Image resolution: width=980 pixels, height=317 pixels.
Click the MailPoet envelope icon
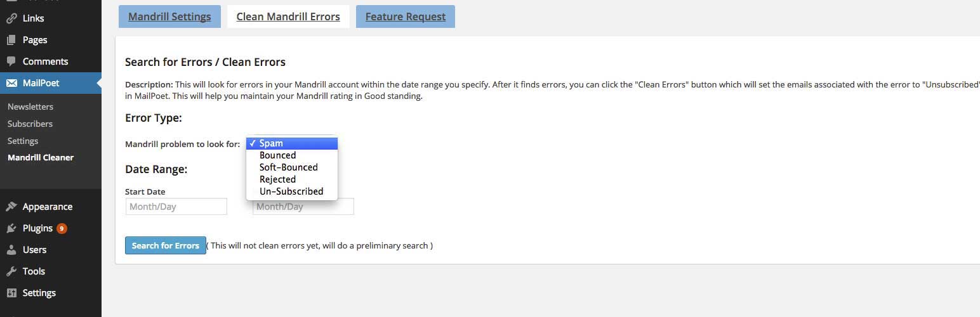[x=11, y=83]
